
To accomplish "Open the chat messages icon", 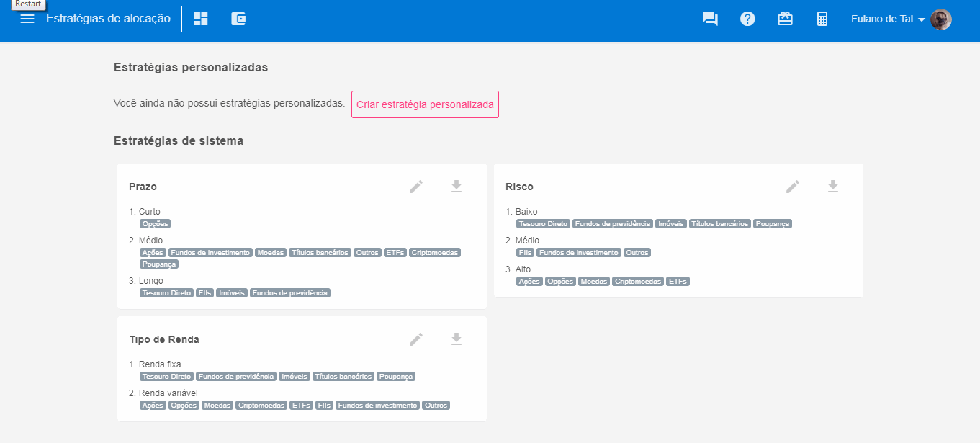I will 710,19.
